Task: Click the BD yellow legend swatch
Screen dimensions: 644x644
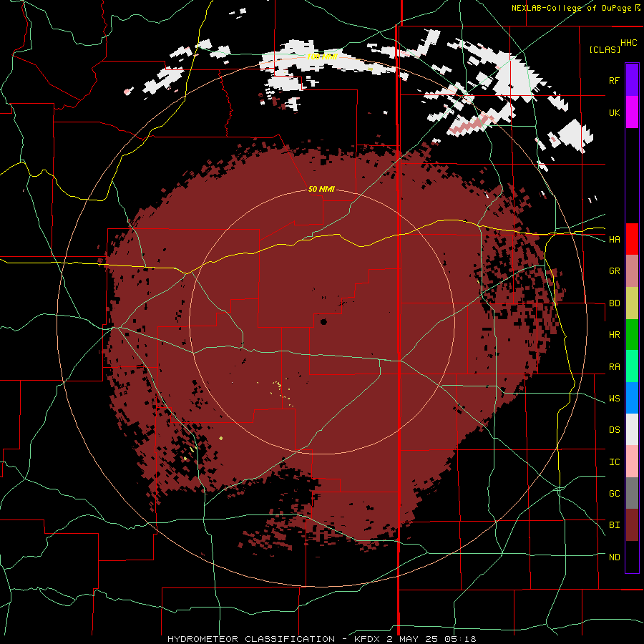Action: [632, 303]
